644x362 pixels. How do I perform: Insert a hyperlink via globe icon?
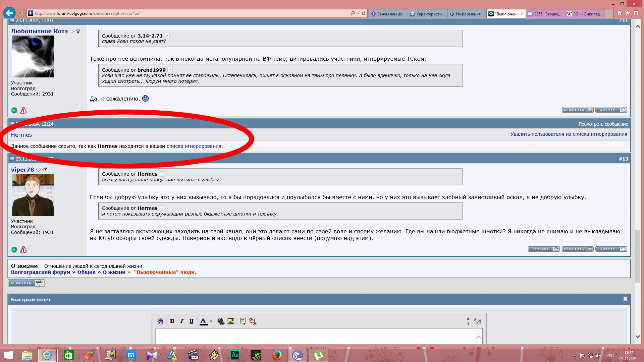click(x=221, y=321)
